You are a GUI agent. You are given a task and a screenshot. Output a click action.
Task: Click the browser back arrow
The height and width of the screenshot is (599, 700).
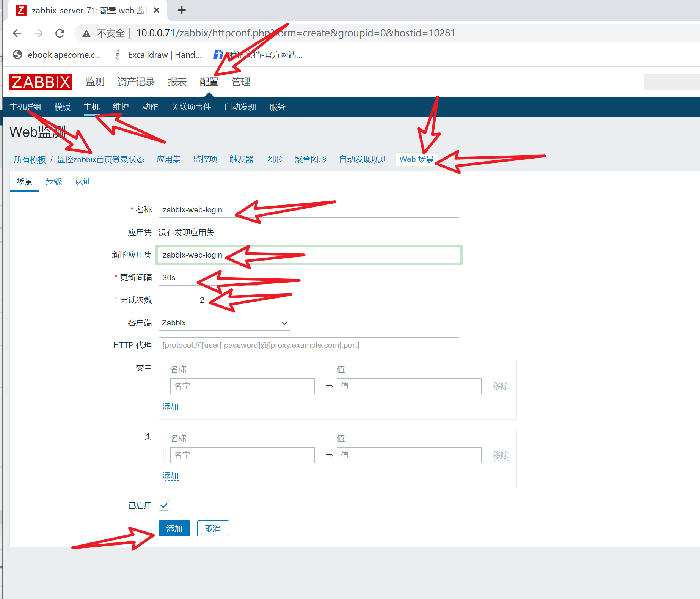coord(17,33)
